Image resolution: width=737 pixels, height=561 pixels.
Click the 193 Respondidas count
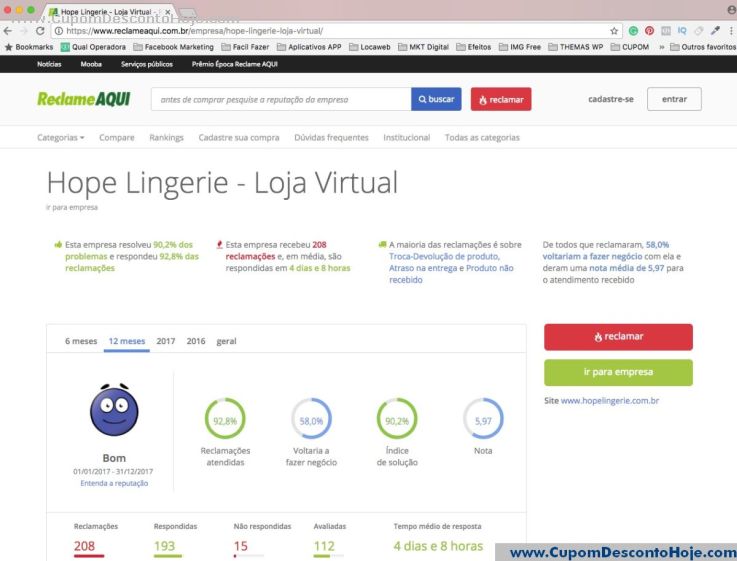point(164,546)
